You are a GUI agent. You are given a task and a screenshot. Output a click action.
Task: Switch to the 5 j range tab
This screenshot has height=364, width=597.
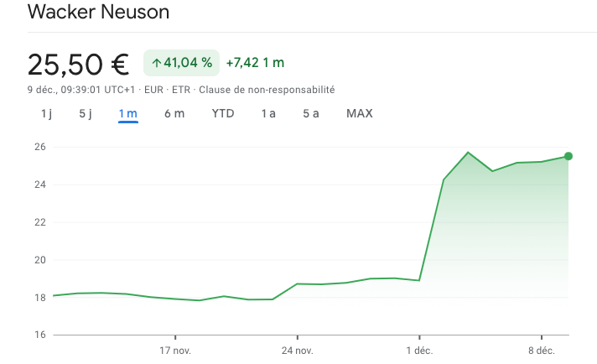point(86,113)
